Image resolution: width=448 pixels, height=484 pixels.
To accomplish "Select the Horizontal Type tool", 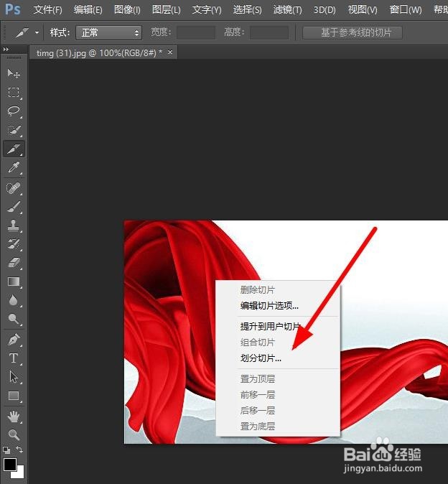I will coord(14,358).
